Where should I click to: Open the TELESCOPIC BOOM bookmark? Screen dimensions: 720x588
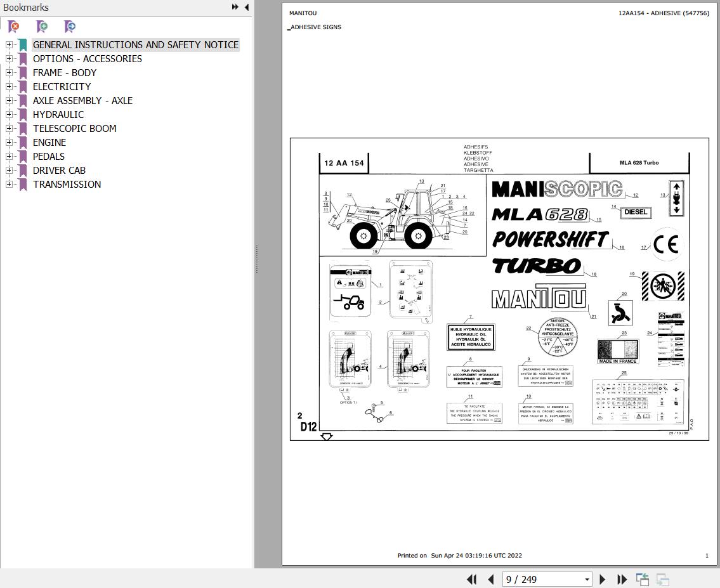[x=74, y=129]
